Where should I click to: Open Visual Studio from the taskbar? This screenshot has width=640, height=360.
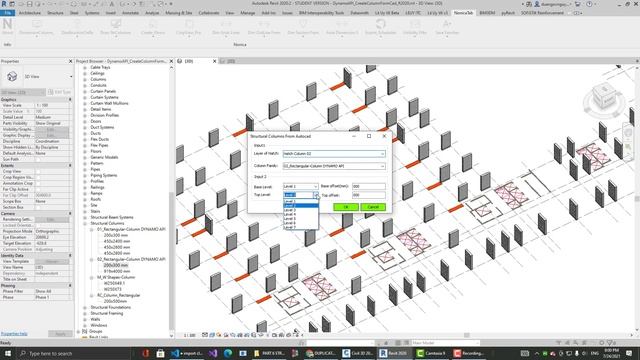(213, 353)
